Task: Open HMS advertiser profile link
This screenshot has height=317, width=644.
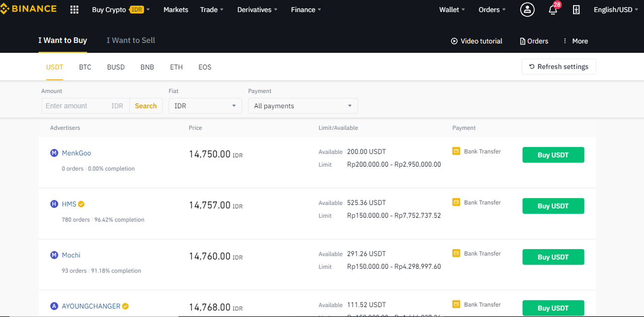Action: pos(69,204)
